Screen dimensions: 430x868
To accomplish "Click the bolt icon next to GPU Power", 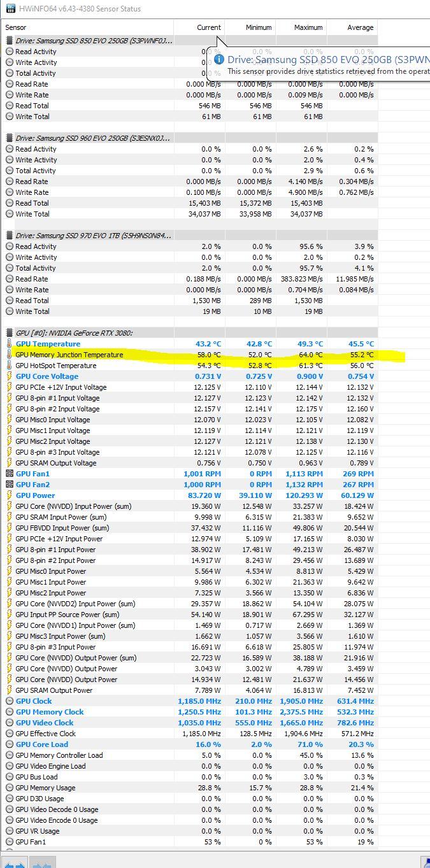I will (10, 495).
